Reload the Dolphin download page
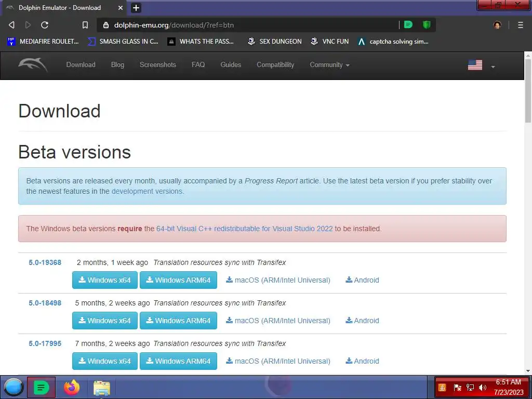Screen dimensions: 532x399 pyautogui.click(x=45, y=25)
